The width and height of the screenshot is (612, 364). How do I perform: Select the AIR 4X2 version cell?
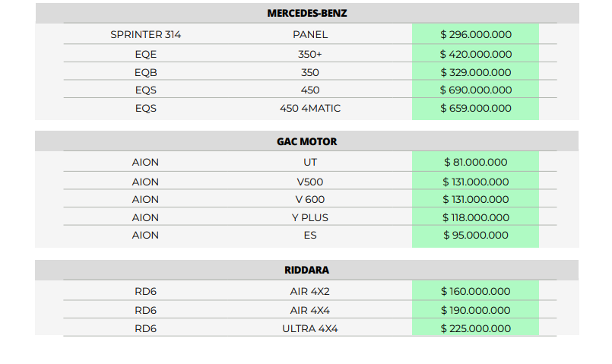pyautogui.click(x=310, y=291)
